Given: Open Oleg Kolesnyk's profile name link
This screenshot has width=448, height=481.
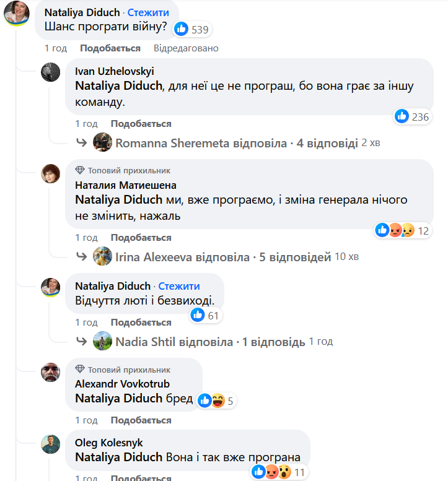Looking at the screenshot, I should click(109, 443).
